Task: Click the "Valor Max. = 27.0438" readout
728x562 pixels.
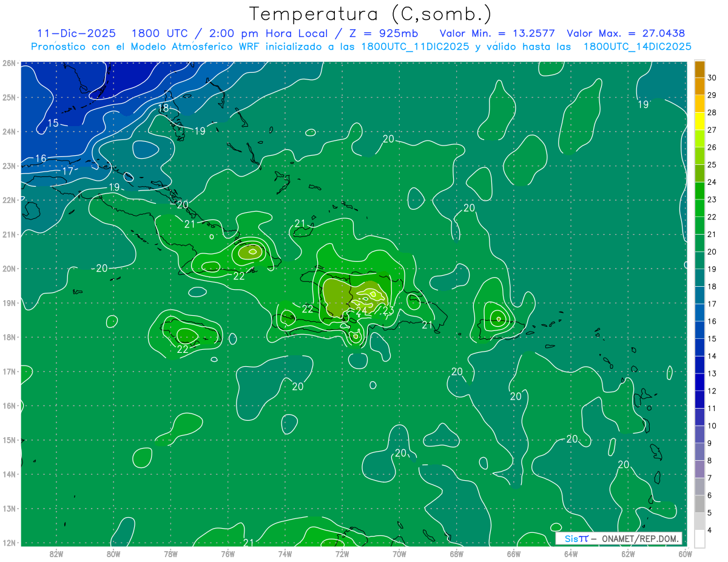Action: coord(626,33)
